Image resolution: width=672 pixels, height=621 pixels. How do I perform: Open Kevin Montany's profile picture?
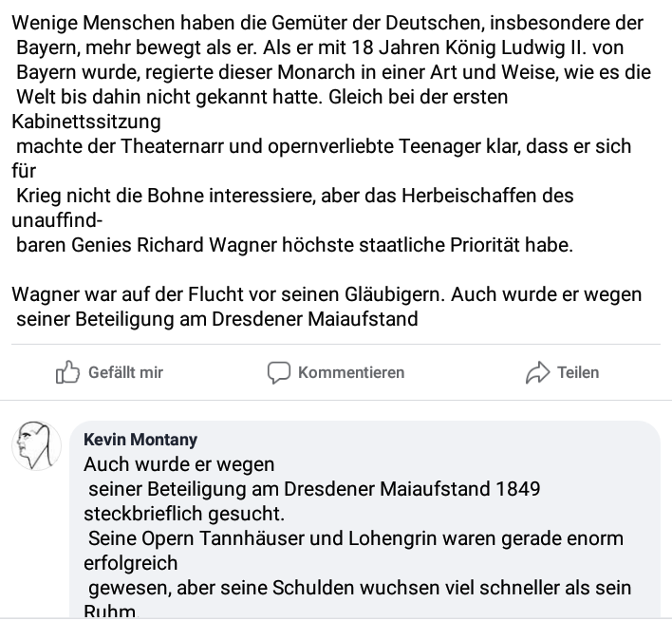pyautogui.click(x=36, y=444)
